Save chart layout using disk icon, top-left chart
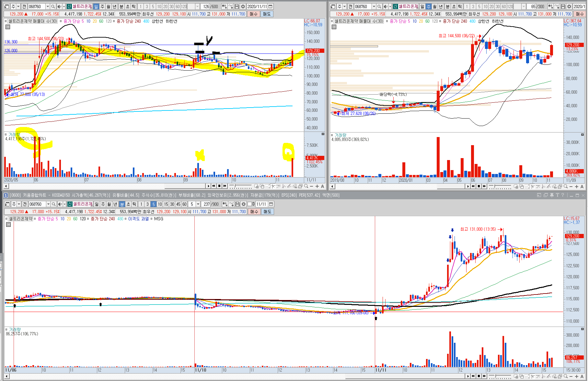The width and height of the screenshot is (588, 381). [x=237, y=6]
